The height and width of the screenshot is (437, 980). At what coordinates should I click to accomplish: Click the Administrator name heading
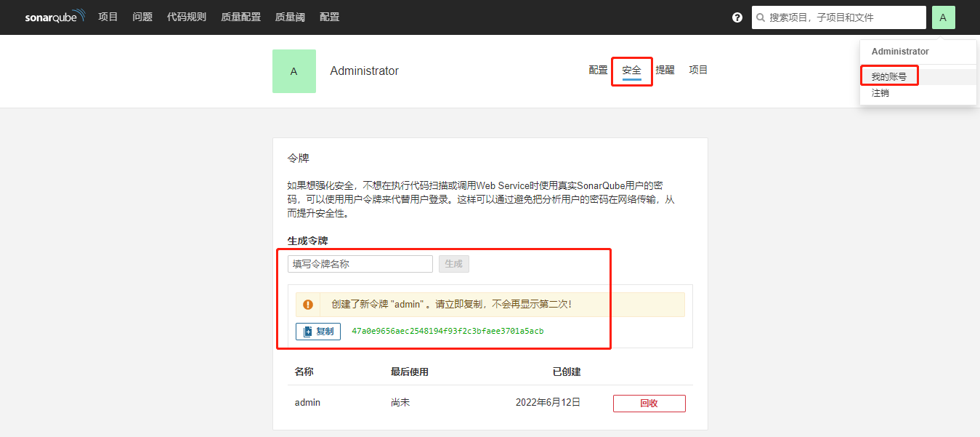365,71
